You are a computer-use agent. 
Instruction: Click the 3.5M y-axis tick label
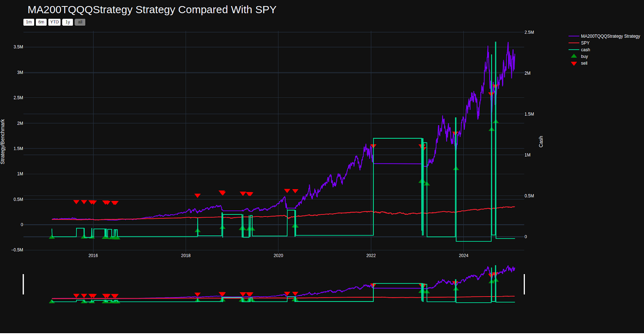click(18, 47)
